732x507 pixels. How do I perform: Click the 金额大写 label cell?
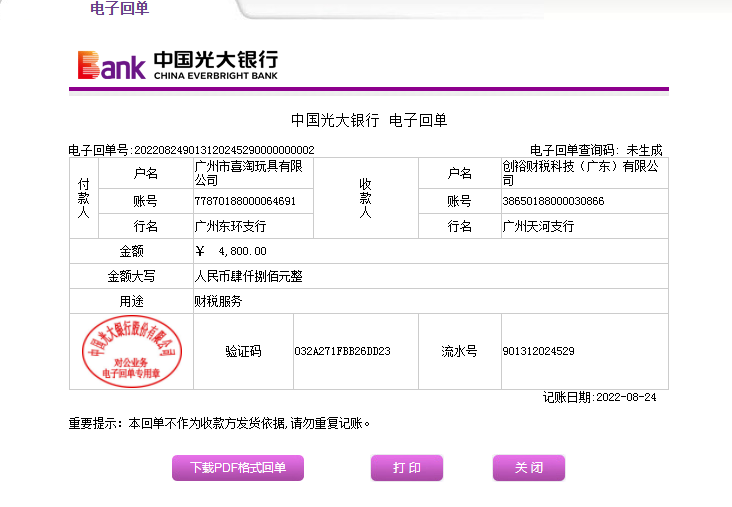click(131, 276)
